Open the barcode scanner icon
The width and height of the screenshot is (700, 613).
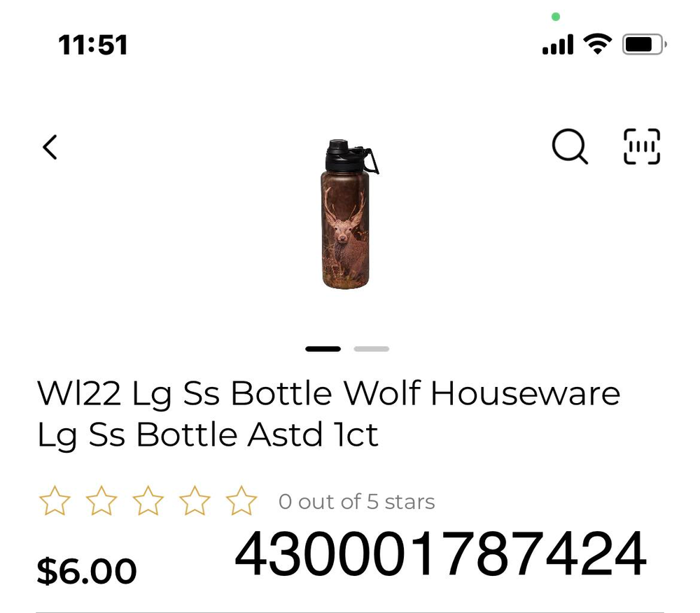pyautogui.click(x=641, y=146)
